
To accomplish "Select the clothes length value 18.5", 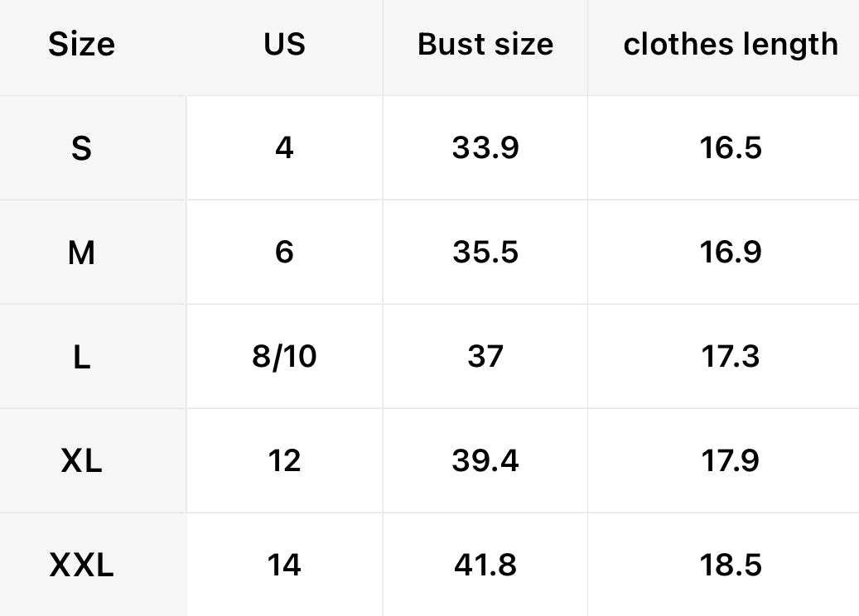I will tap(730, 565).
